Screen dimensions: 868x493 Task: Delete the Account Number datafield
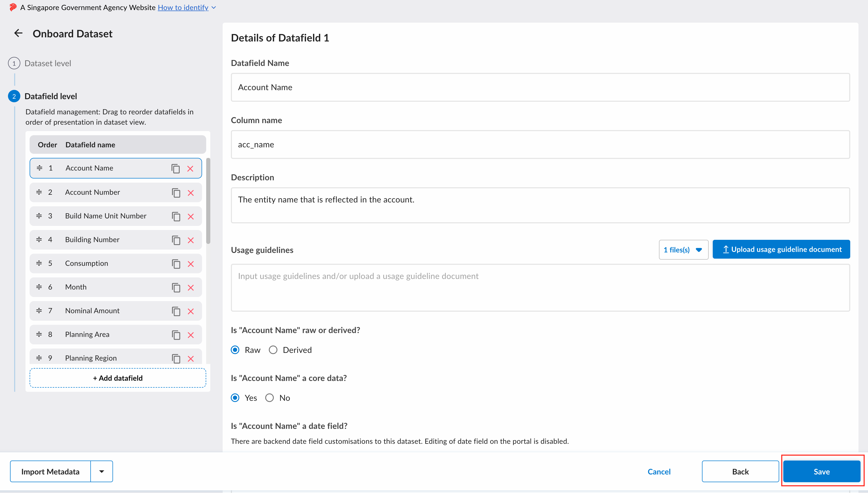coord(190,193)
